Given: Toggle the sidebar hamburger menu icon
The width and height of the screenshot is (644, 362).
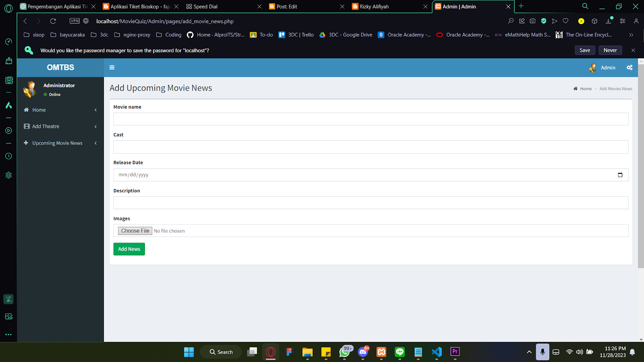Looking at the screenshot, I should (112, 68).
